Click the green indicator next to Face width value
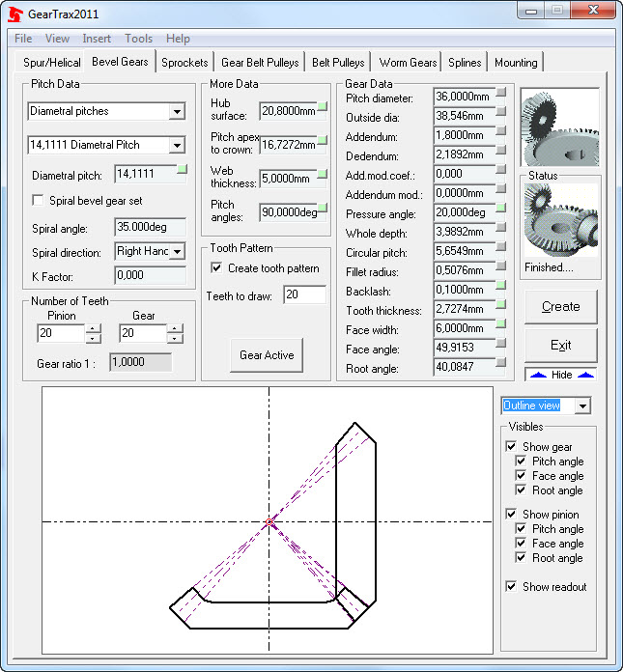This screenshot has height=672, width=623. (500, 323)
